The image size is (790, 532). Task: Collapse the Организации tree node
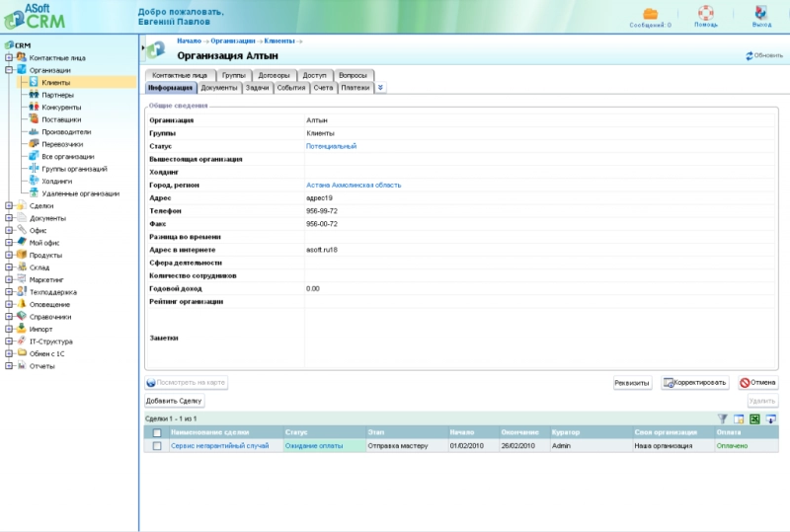(9, 70)
